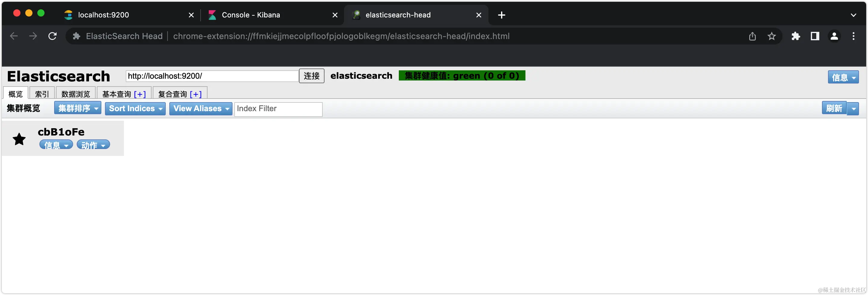Viewport: 868px width, 295px height.
Task: Click the 连接 connect button
Action: [x=311, y=76]
